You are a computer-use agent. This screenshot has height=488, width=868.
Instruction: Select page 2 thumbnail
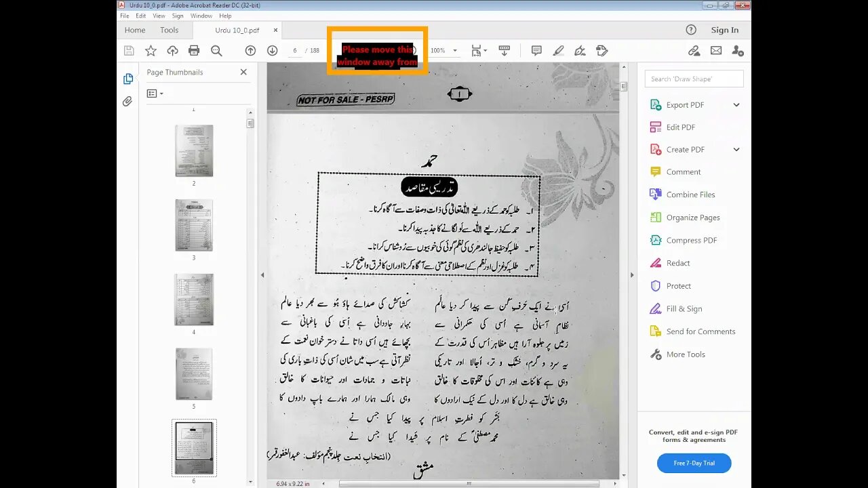click(194, 150)
